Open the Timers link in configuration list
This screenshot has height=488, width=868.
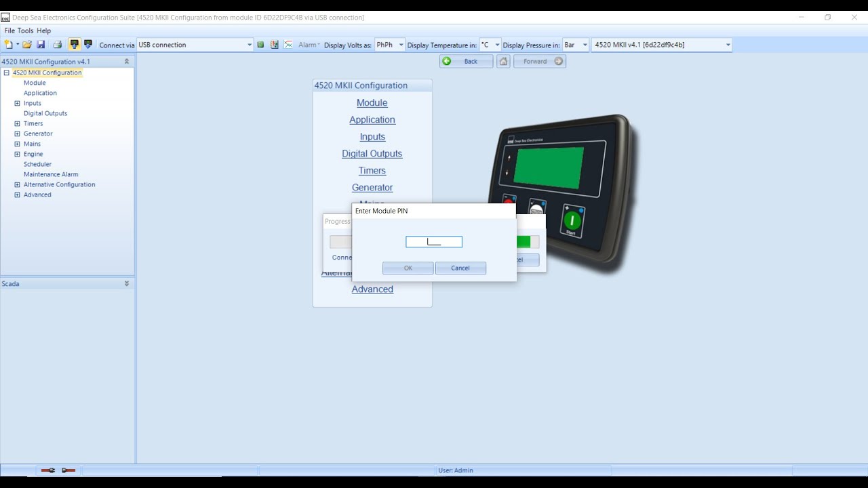(x=372, y=171)
